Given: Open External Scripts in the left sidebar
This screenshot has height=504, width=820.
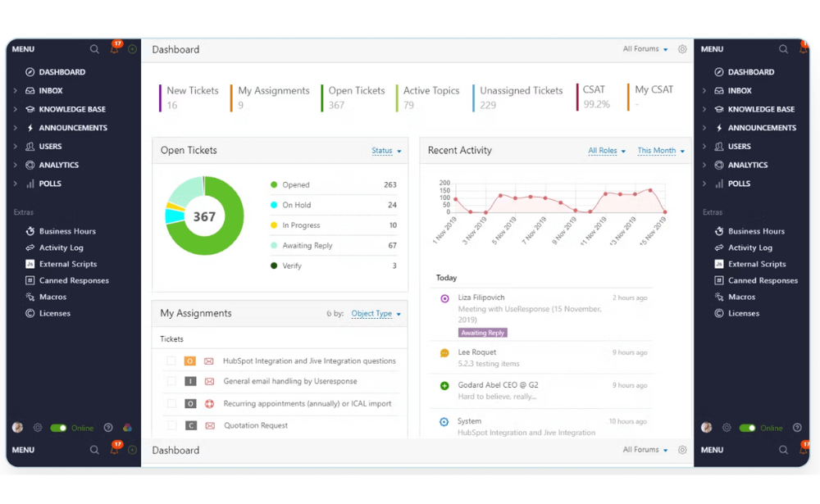Looking at the screenshot, I should click(x=67, y=264).
